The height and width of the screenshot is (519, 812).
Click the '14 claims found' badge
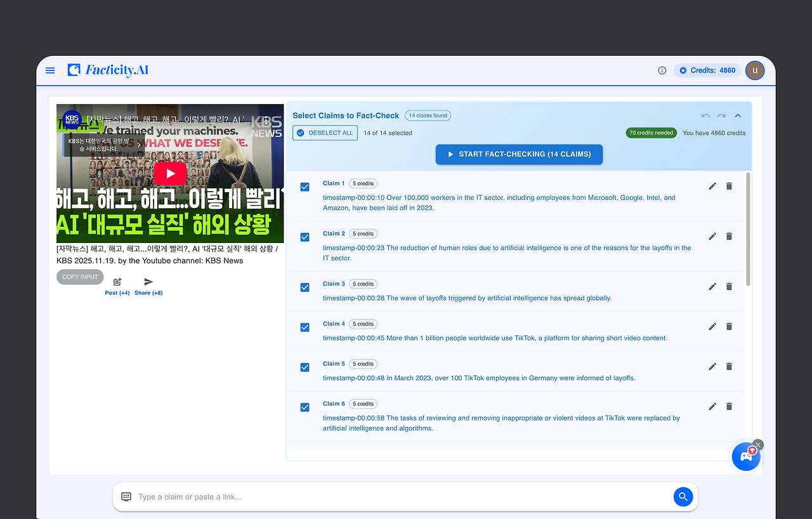click(x=428, y=115)
